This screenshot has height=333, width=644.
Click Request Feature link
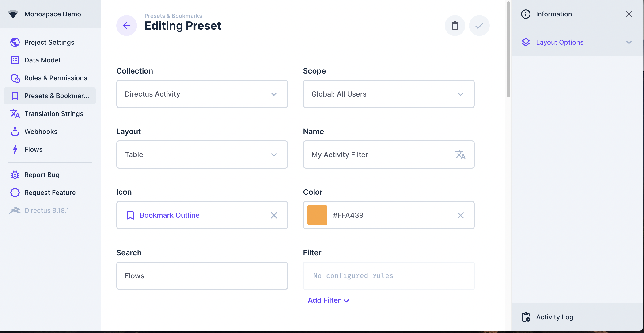tap(49, 193)
